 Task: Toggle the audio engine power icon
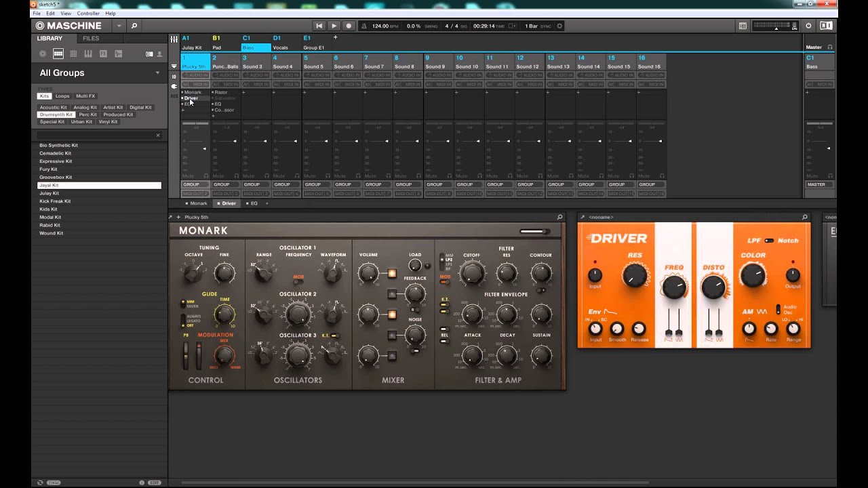coord(808,26)
